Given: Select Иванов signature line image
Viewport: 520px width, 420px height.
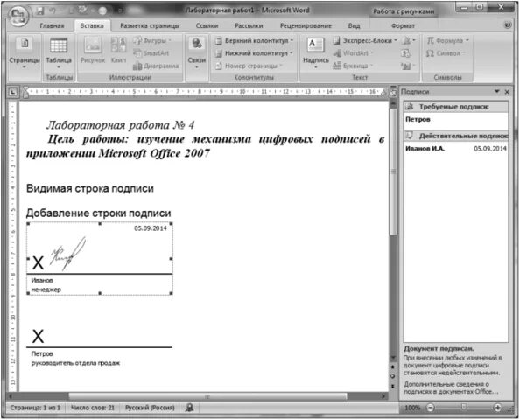Looking at the screenshot, I should (100, 259).
